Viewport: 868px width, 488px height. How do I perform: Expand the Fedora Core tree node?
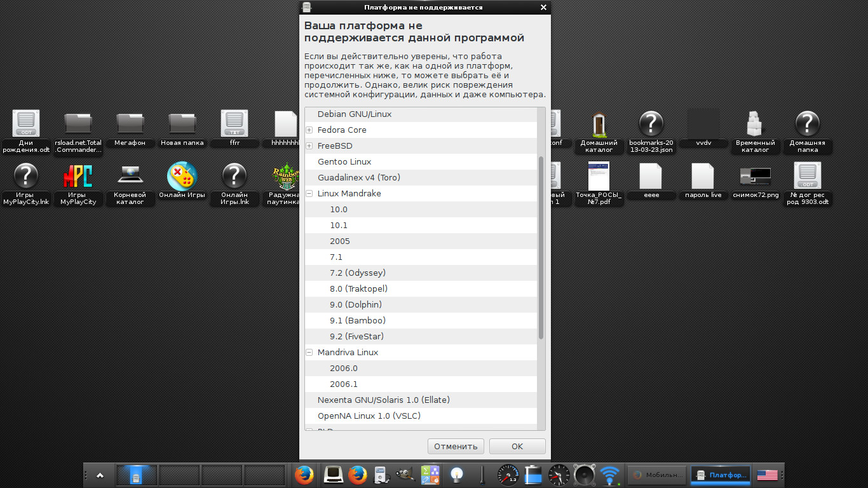[309, 130]
